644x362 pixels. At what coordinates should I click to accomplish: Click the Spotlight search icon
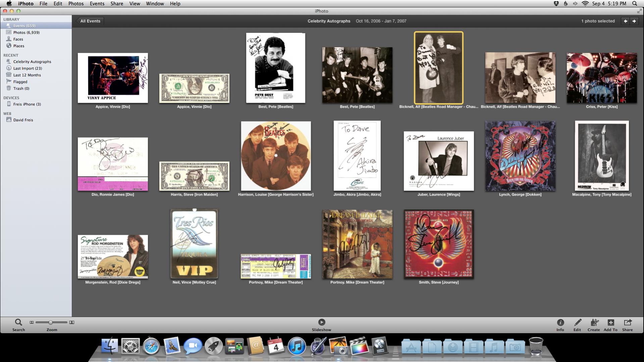pos(635,4)
